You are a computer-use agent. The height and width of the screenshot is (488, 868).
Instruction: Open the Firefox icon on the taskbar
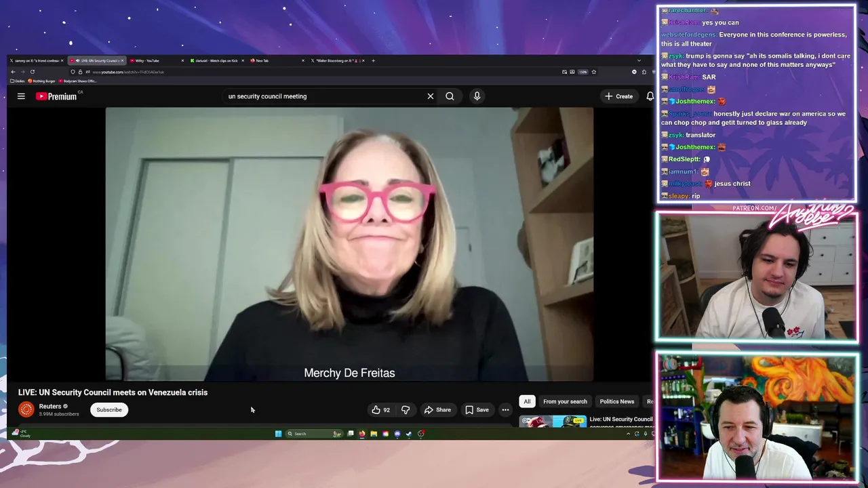click(x=361, y=434)
